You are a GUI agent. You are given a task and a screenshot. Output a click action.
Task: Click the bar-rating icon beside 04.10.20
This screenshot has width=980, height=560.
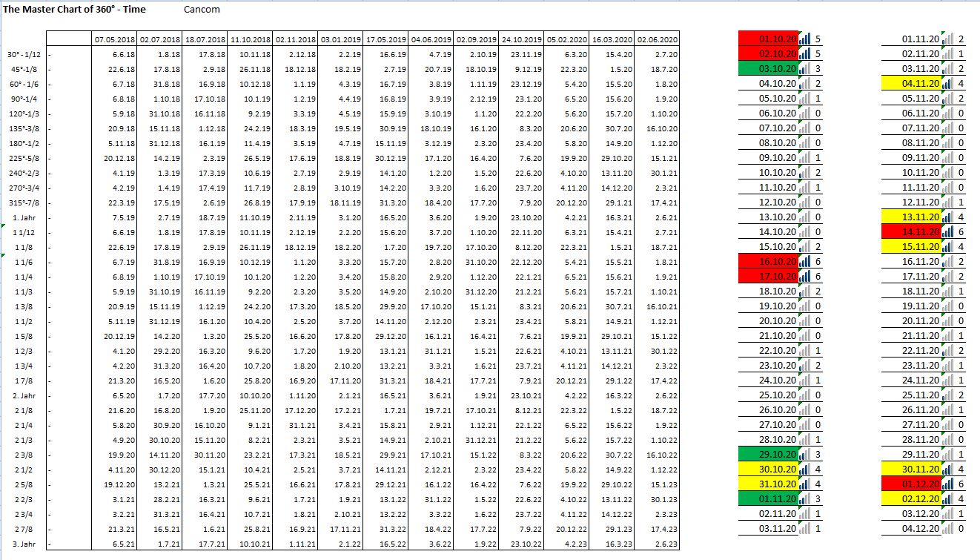coord(806,84)
